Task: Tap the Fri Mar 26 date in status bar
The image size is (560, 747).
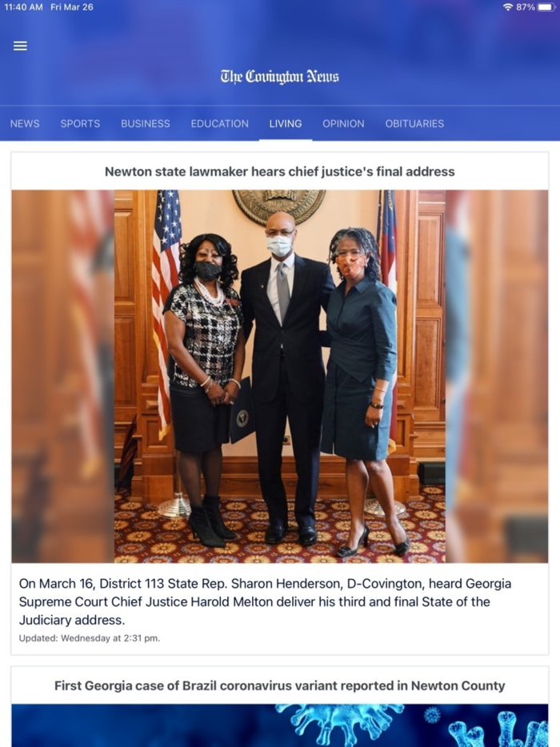Action: (72, 7)
